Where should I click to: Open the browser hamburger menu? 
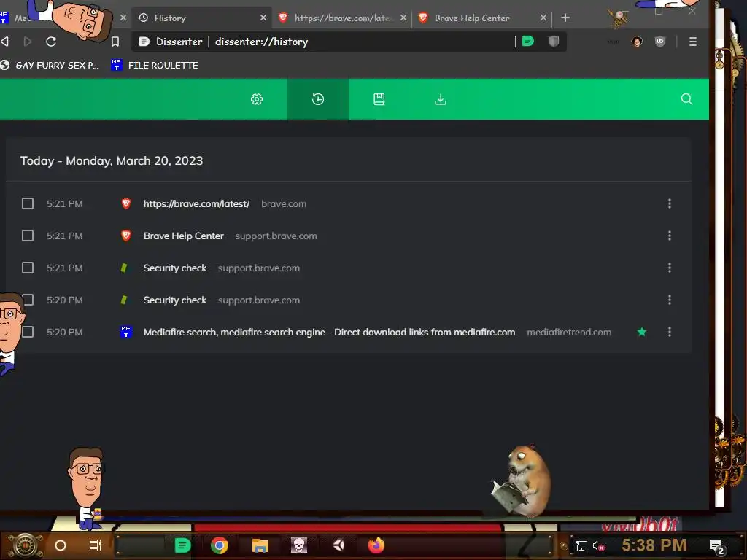pos(693,42)
